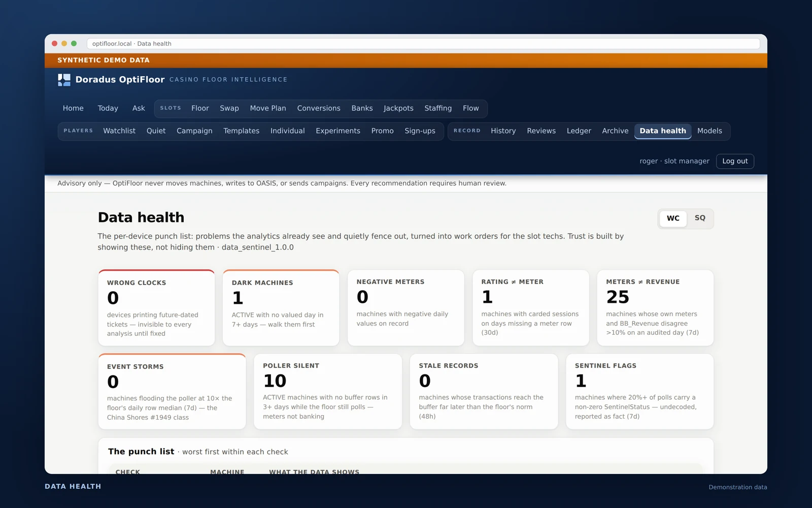Open Sign-ups
The width and height of the screenshot is (812, 508).
point(420,131)
